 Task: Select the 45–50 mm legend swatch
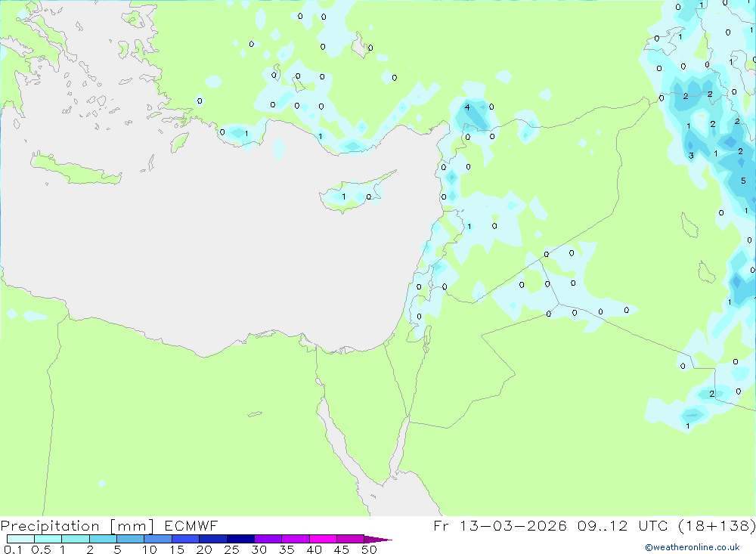[350, 539]
